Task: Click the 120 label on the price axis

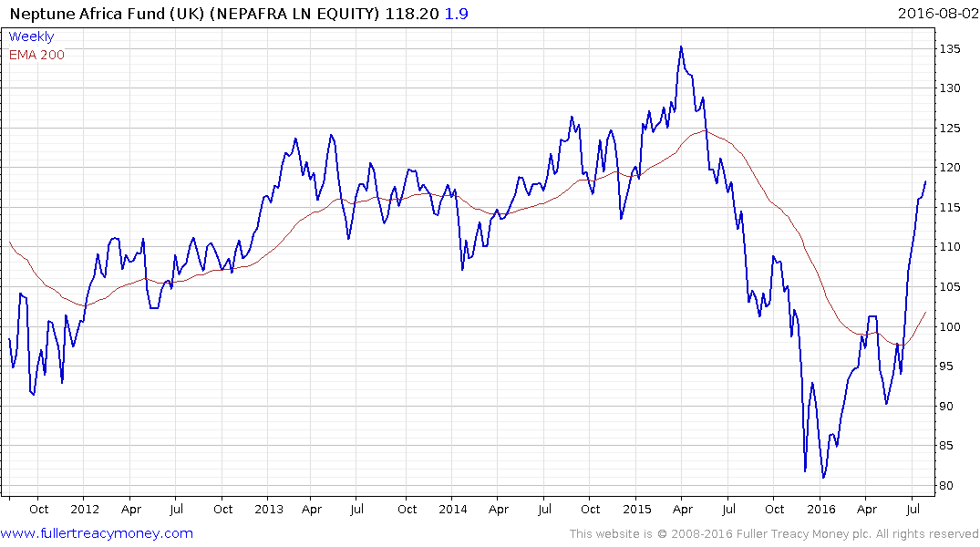Action: (x=950, y=168)
